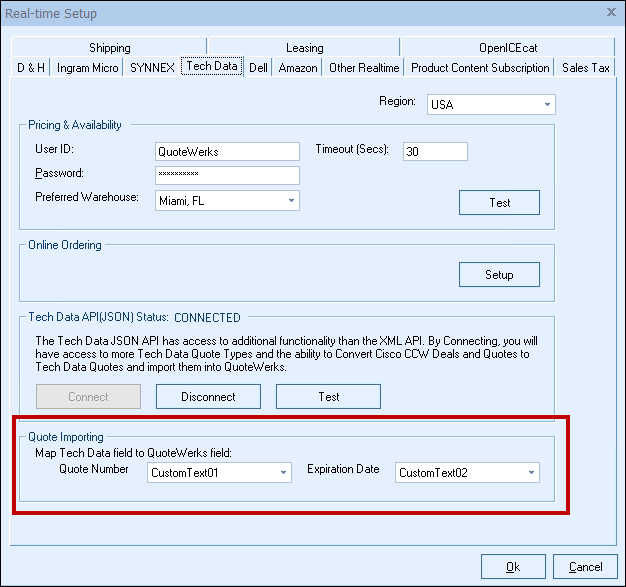
Task: Click the CONNECTED status text
Action: click(x=207, y=317)
